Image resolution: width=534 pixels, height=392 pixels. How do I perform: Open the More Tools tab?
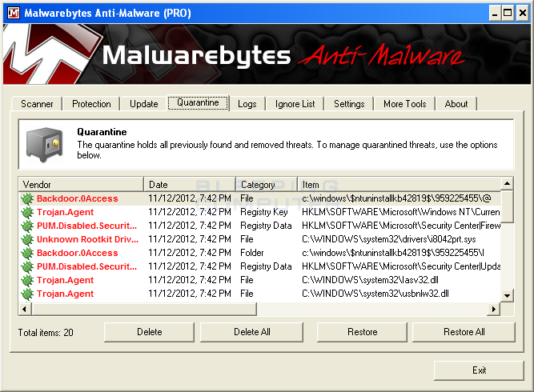(x=404, y=104)
